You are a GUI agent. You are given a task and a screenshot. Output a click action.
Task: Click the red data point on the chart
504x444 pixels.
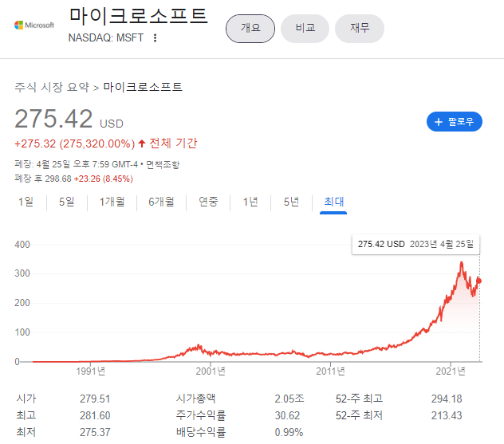click(x=478, y=281)
